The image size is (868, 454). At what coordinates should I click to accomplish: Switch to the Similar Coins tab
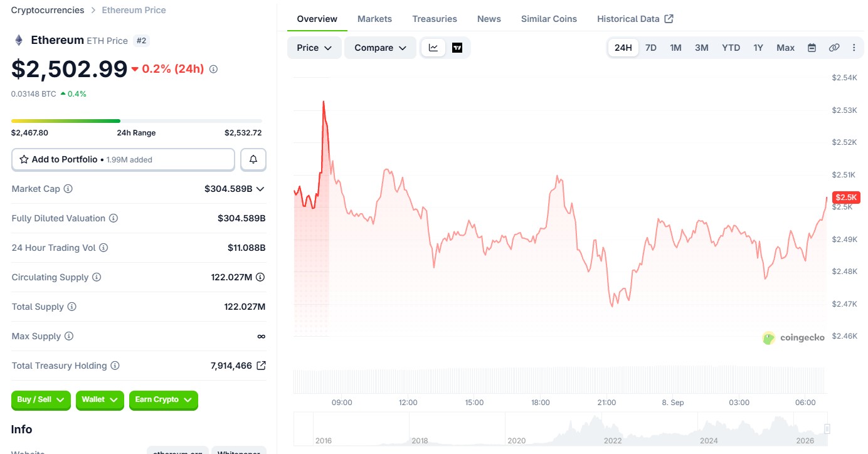coord(549,19)
